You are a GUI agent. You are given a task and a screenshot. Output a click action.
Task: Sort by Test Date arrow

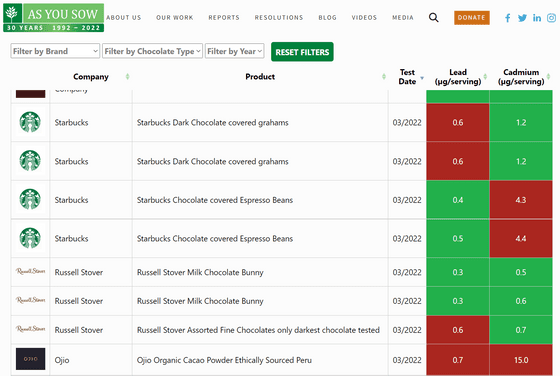pyautogui.click(x=422, y=78)
